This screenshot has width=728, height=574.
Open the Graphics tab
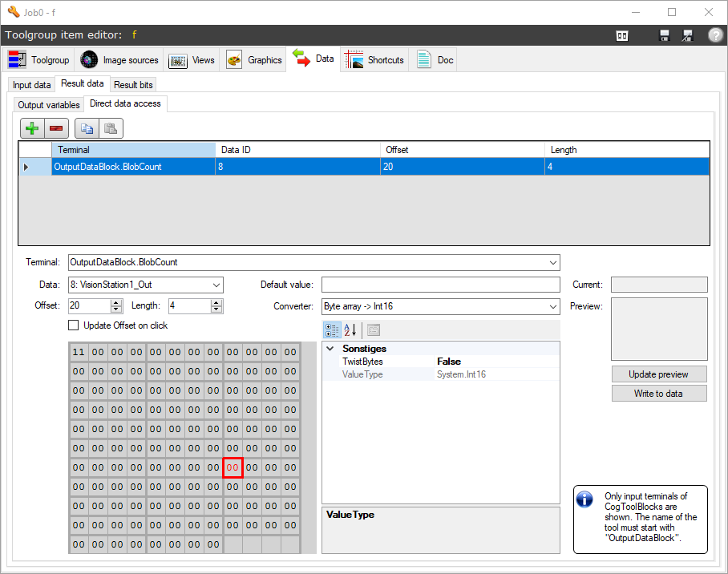click(253, 60)
